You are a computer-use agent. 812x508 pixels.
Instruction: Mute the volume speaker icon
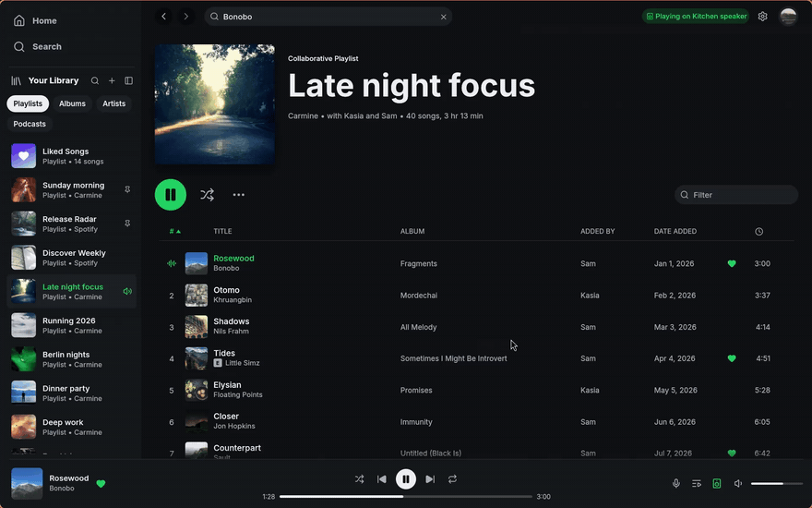point(738,484)
